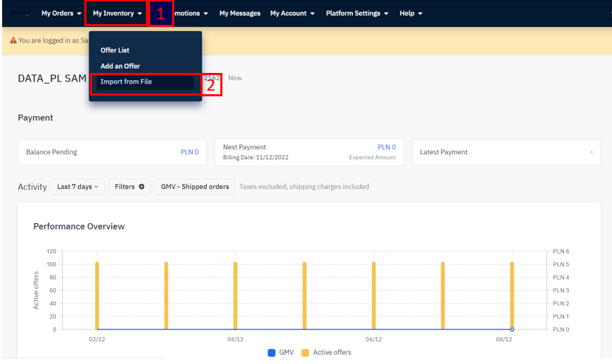This screenshot has width=612, height=364.
Task: Select Offer List from inventory menu
Action: click(x=115, y=50)
